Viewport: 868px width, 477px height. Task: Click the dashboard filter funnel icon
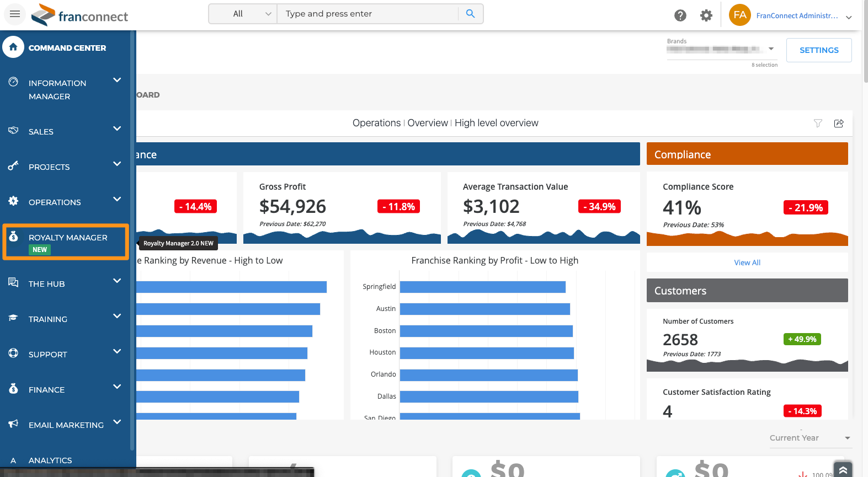[818, 124]
